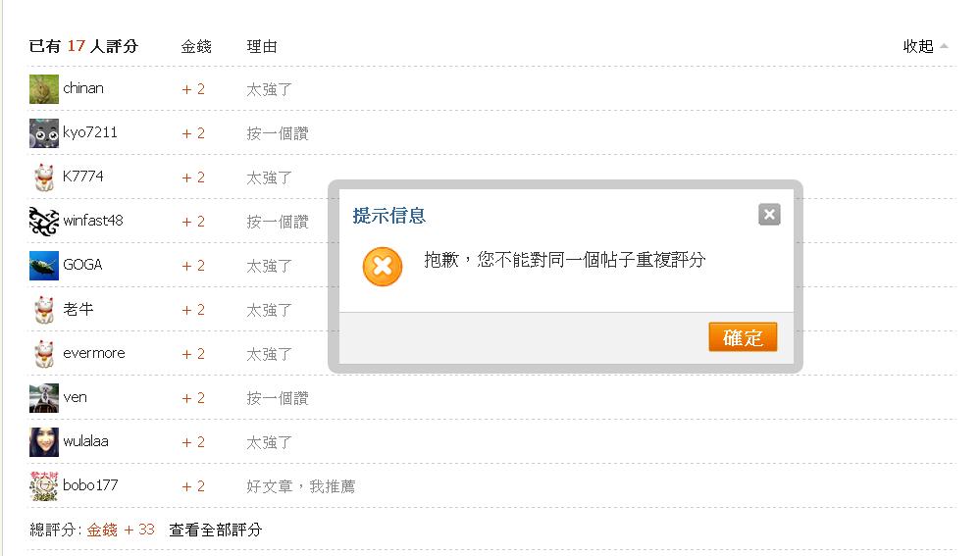Open bobo177's avatar icon
This screenshot has width=980, height=556.
44,486
